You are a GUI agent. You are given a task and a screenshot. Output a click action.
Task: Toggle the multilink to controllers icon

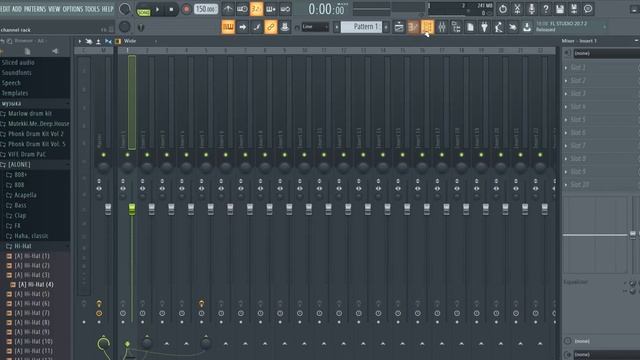click(x=270, y=27)
